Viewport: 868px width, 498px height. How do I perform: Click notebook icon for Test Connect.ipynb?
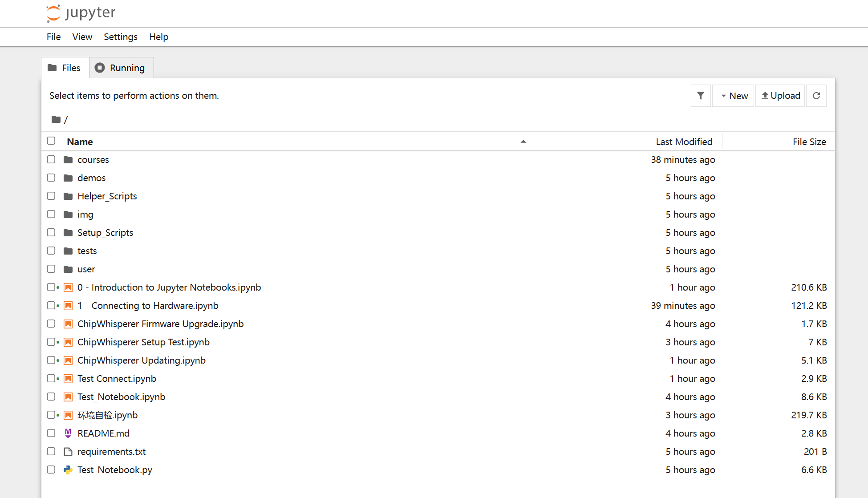(x=68, y=379)
